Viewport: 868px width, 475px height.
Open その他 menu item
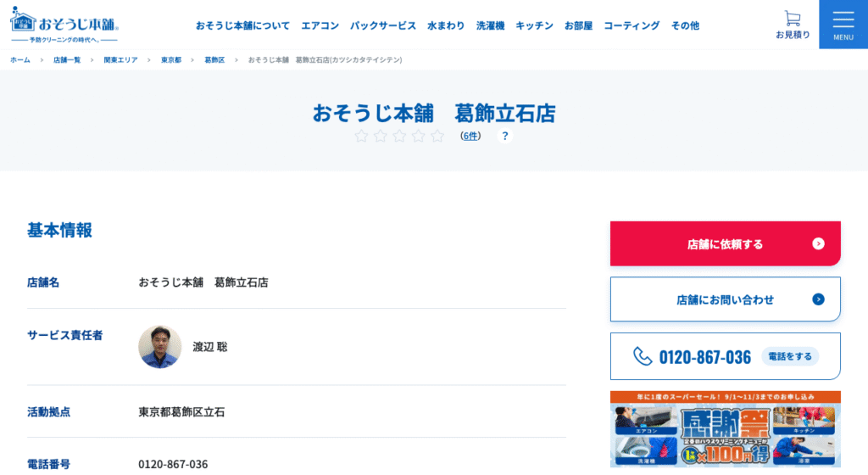click(685, 25)
